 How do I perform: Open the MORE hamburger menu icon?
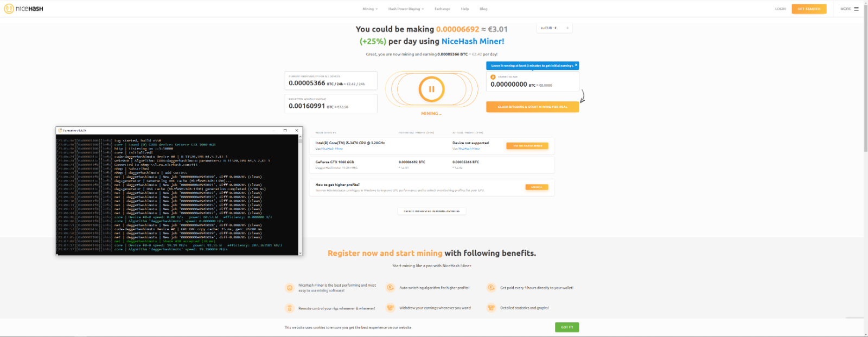coord(856,9)
